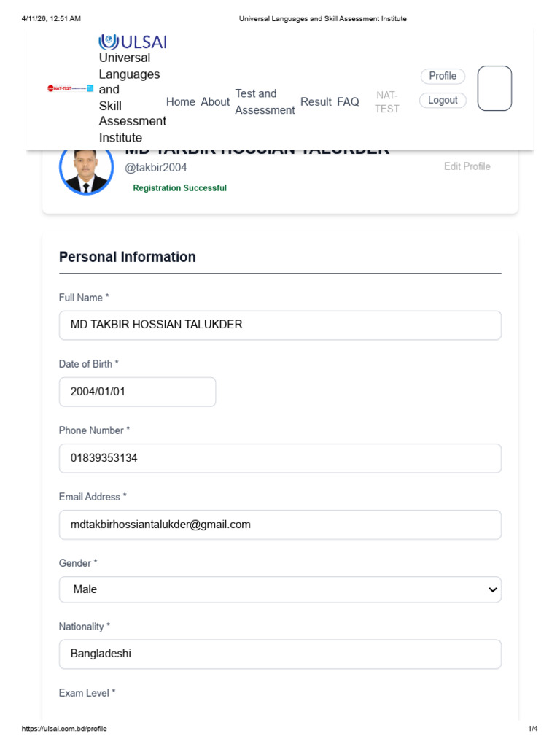Navigate to the Result page
The height and width of the screenshot is (747, 560).
click(x=316, y=102)
